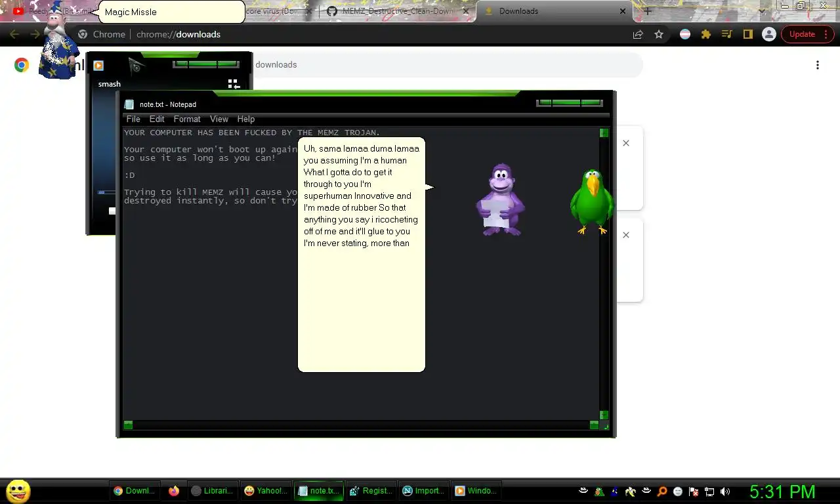840x504 pixels.
Task: Click the green parrot tray icon
Action: tap(599, 492)
